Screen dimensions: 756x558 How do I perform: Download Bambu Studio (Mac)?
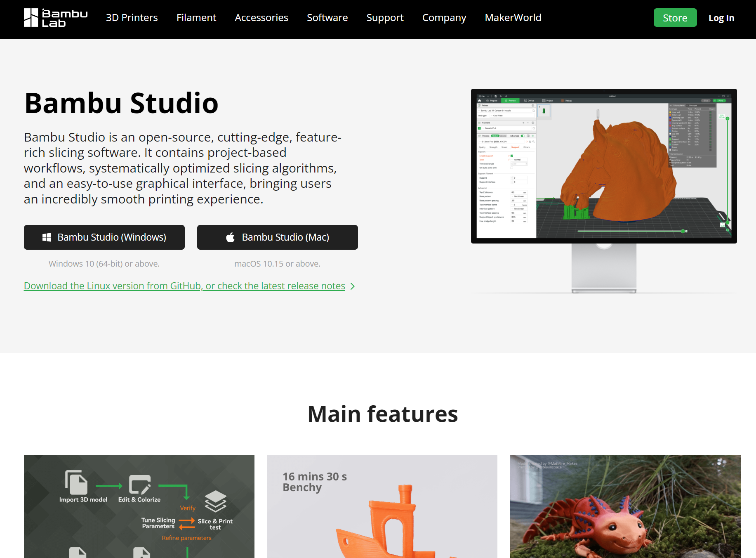(x=278, y=237)
